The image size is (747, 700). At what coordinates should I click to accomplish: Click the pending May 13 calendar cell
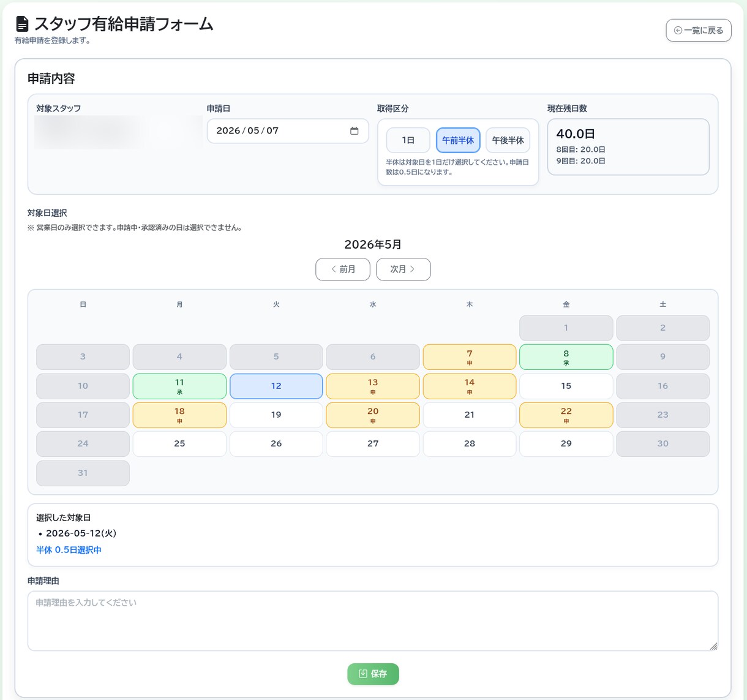[x=373, y=386]
